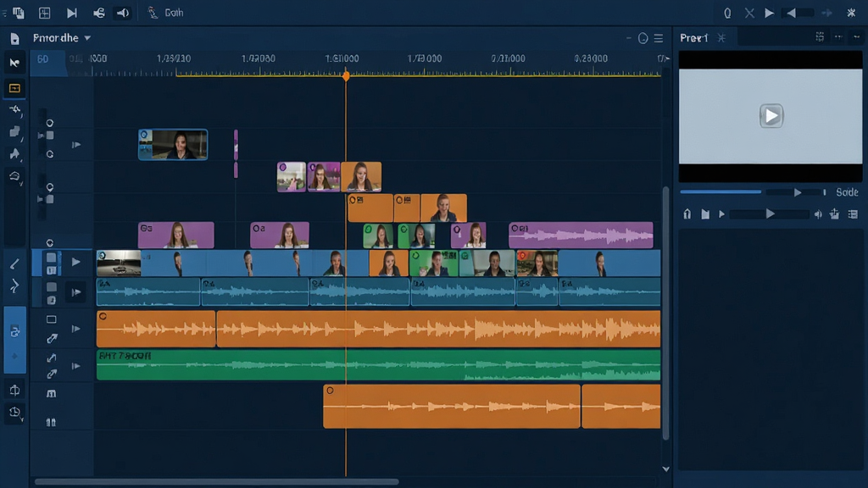Open the timeline panel hamburger menu
This screenshot has height=488, width=868.
point(659,38)
